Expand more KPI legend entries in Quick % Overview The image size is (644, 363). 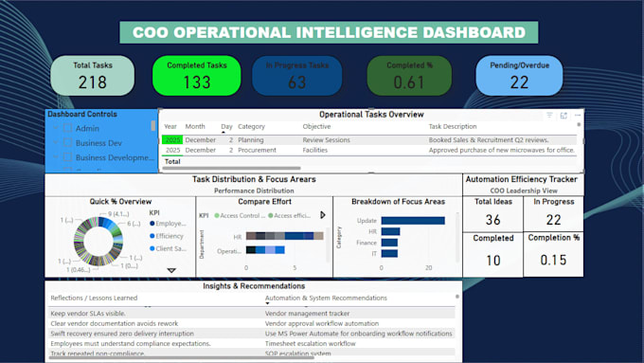tap(171, 270)
